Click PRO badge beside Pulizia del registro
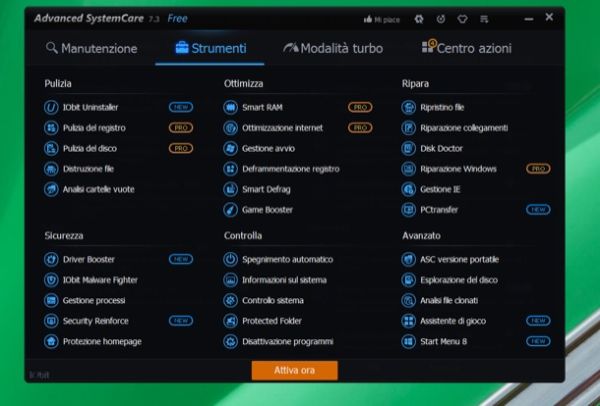Viewport: 600px width, 406px height. point(181,128)
